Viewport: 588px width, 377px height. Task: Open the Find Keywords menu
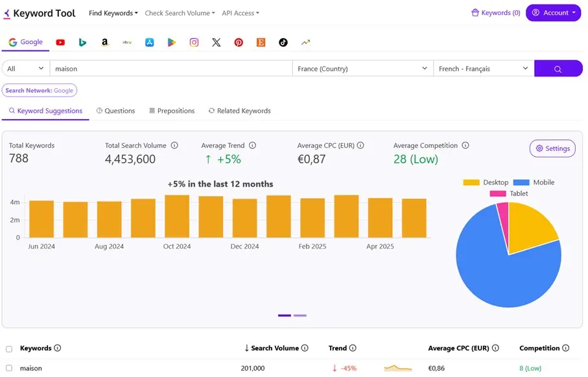(113, 12)
